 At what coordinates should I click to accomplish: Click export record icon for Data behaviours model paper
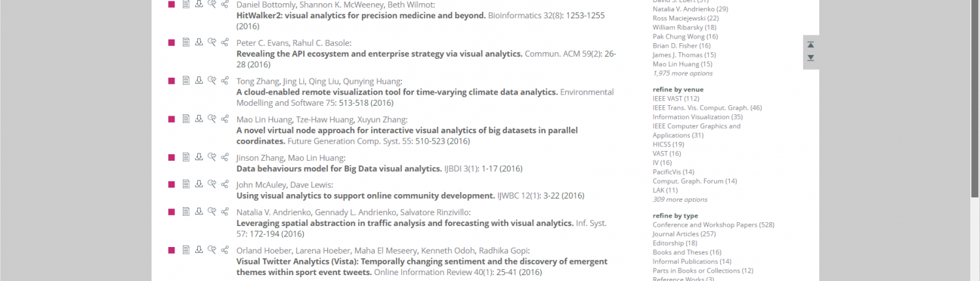click(199, 157)
